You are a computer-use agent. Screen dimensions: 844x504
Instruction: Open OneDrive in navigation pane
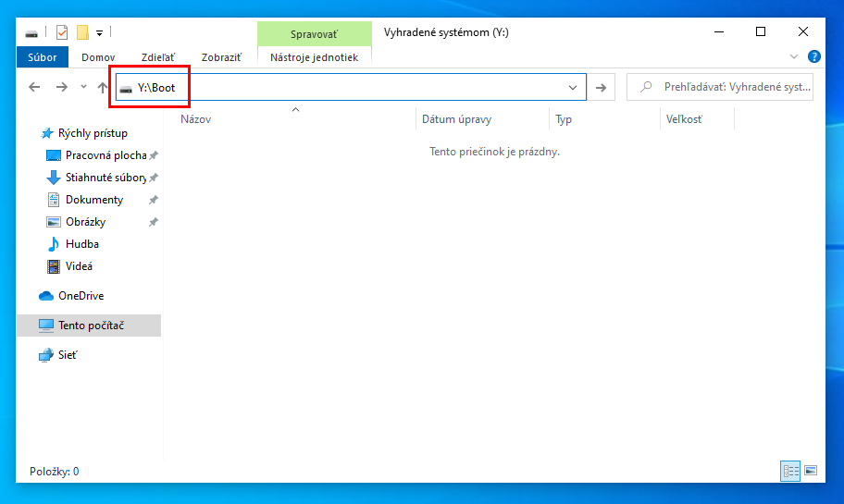point(81,296)
